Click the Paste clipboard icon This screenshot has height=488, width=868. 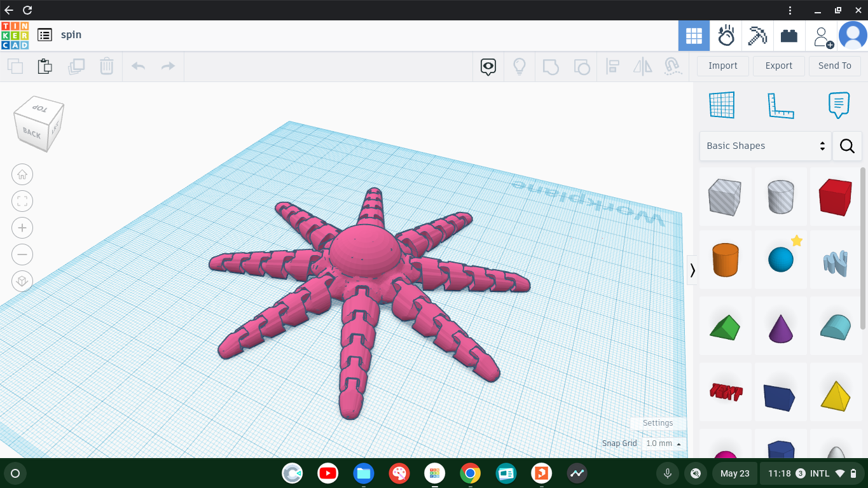[45, 66]
